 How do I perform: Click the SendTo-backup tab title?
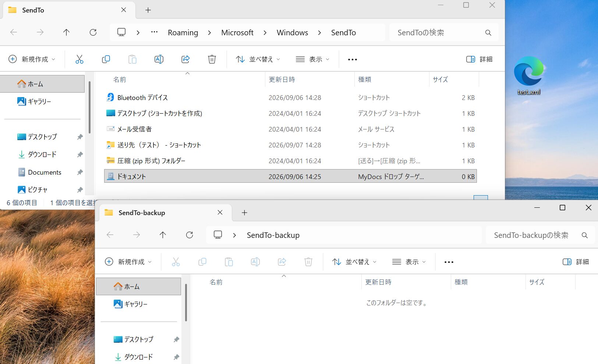[142, 213]
